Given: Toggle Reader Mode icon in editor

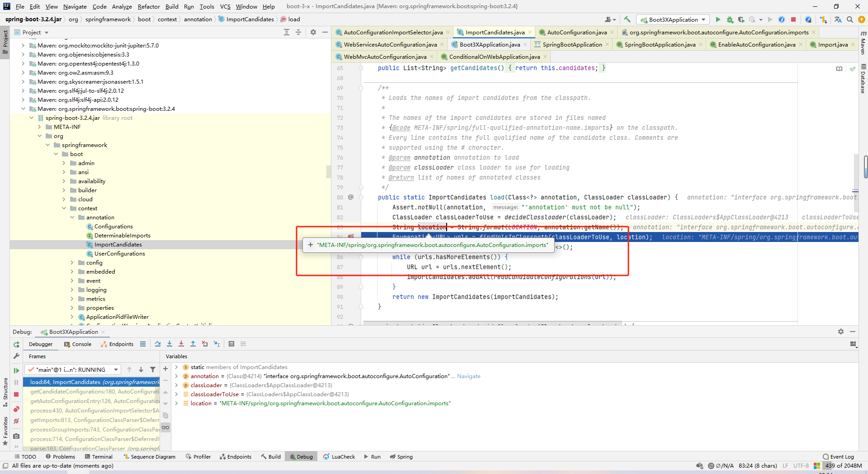Looking at the screenshot, I should coord(840,69).
